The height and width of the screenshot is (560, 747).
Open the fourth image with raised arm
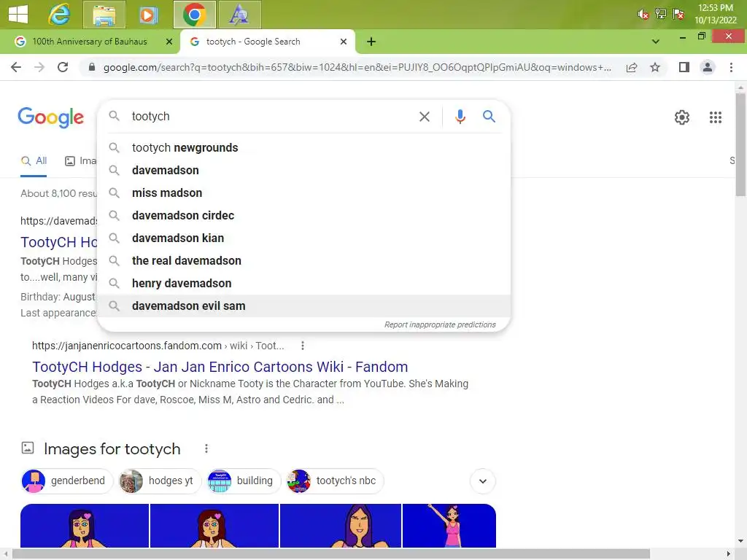(x=449, y=526)
